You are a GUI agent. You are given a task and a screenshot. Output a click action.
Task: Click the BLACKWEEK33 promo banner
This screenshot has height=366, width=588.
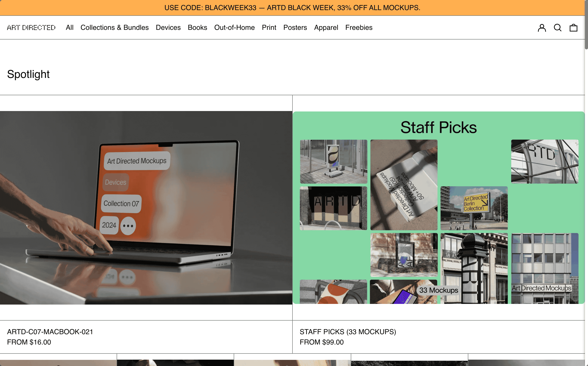click(x=292, y=8)
